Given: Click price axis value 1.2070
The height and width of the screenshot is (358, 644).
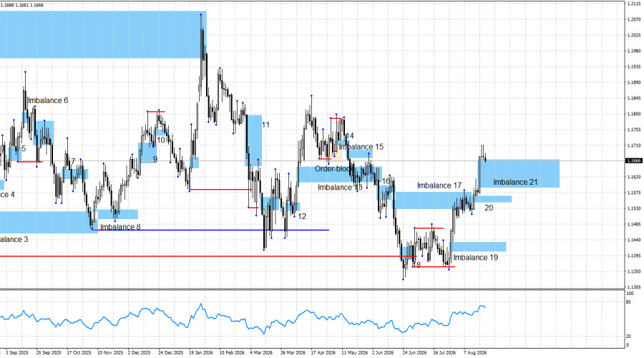Looking at the screenshot, I should tap(634, 19).
